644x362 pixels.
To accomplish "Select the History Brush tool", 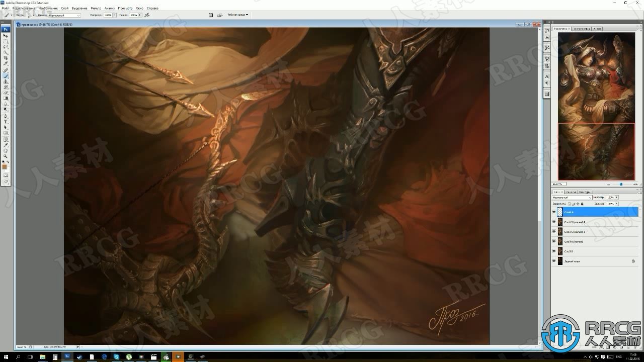I will tap(6, 86).
